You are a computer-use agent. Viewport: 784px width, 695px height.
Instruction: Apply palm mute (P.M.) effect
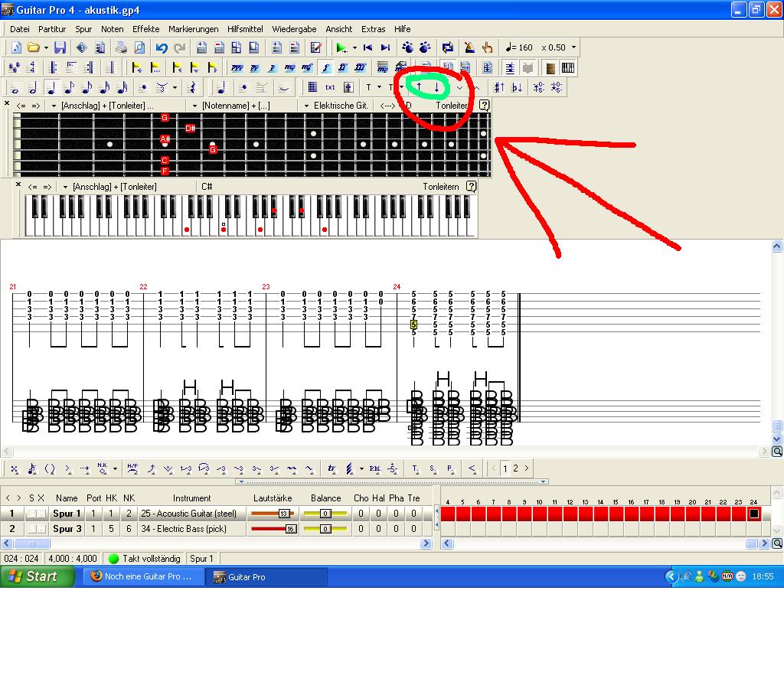coord(375,468)
